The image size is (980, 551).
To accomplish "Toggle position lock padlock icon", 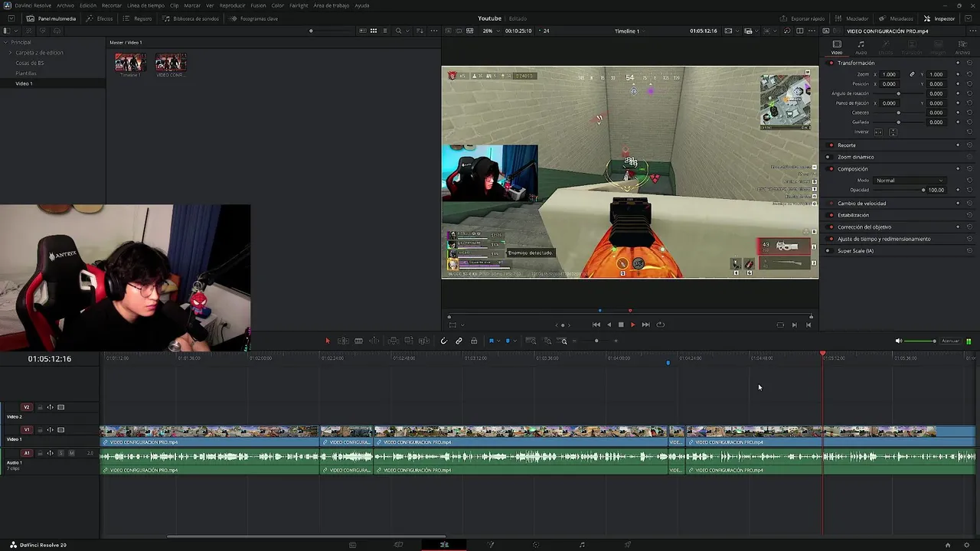I will pyautogui.click(x=474, y=341).
